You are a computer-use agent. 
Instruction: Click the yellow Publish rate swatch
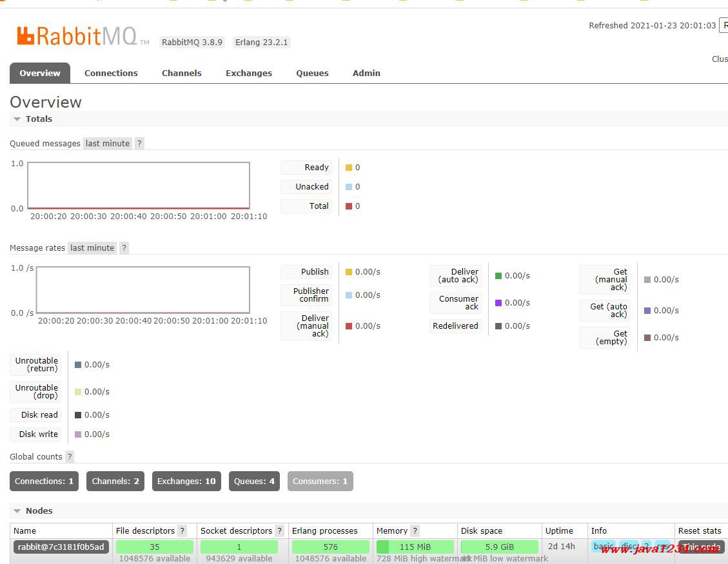point(349,272)
